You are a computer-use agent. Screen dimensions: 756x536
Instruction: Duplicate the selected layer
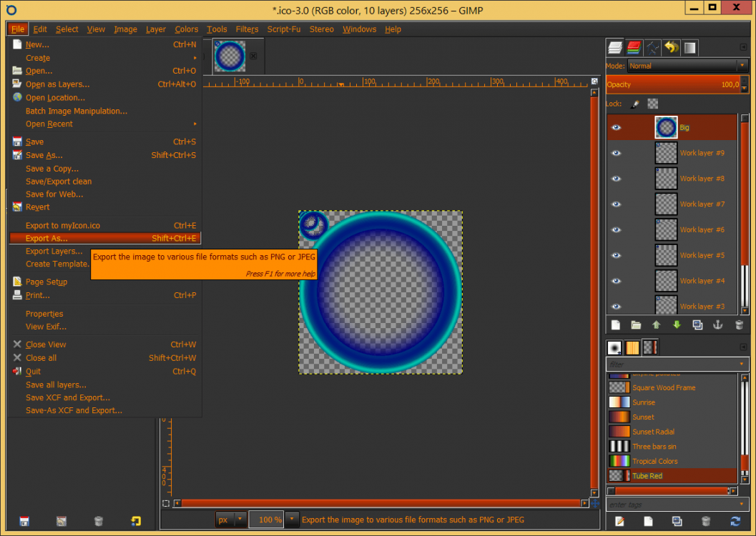point(697,325)
